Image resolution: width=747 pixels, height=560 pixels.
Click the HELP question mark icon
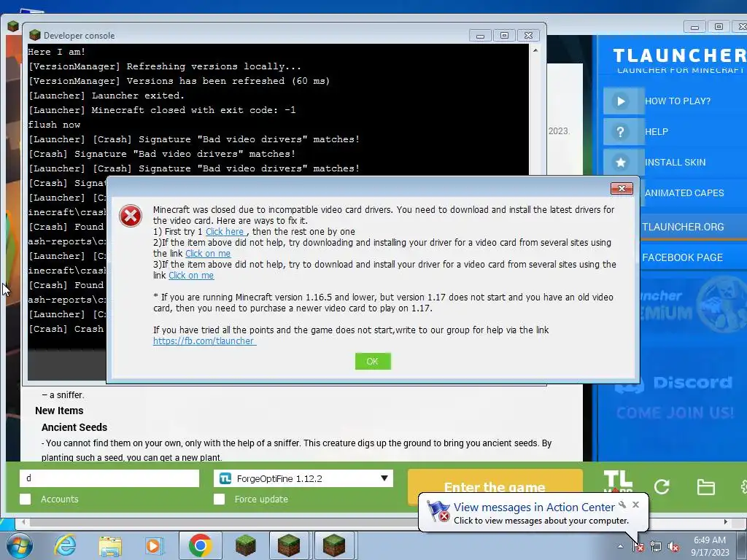(x=621, y=132)
